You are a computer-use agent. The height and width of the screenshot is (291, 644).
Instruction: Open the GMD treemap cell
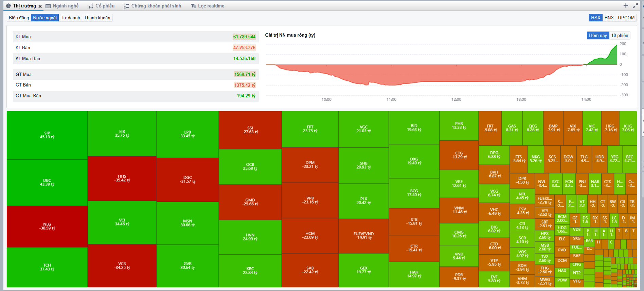pos(250,202)
